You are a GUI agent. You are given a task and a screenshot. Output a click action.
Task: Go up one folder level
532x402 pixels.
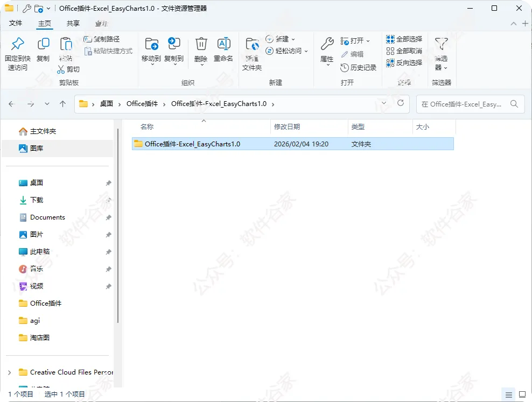[x=63, y=104]
